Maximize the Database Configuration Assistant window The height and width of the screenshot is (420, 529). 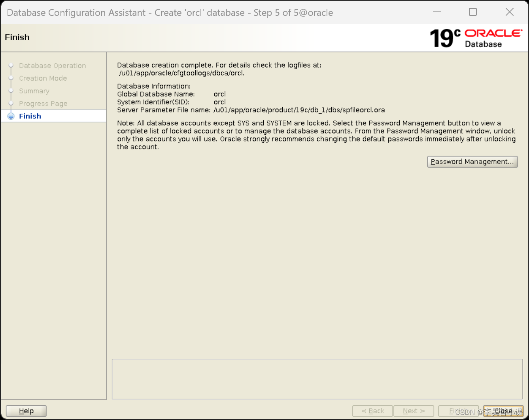point(473,12)
